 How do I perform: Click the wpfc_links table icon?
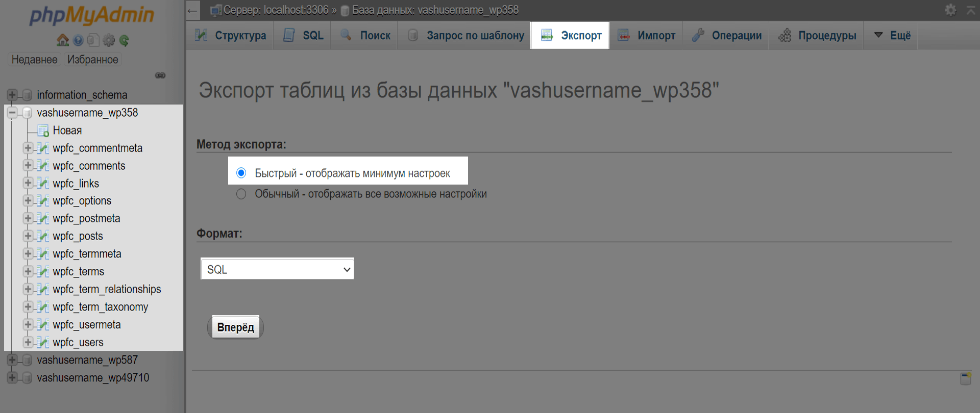click(43, 184)
